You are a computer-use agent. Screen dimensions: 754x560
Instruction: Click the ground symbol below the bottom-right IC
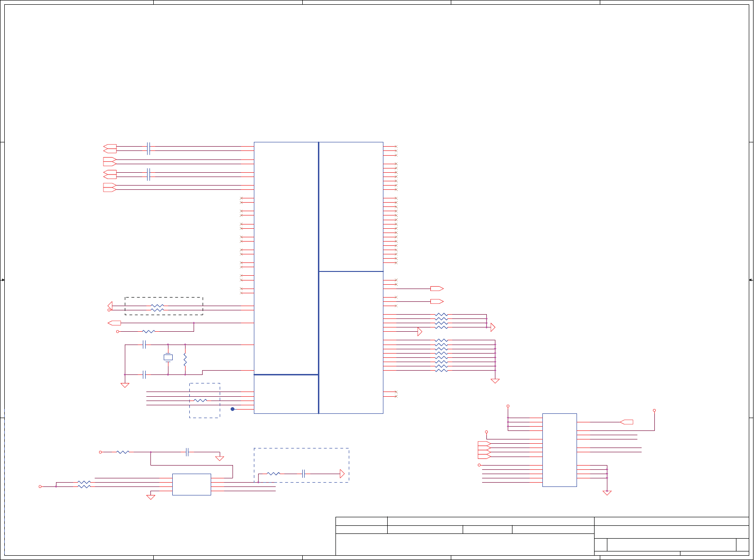(x=607, y=493)
